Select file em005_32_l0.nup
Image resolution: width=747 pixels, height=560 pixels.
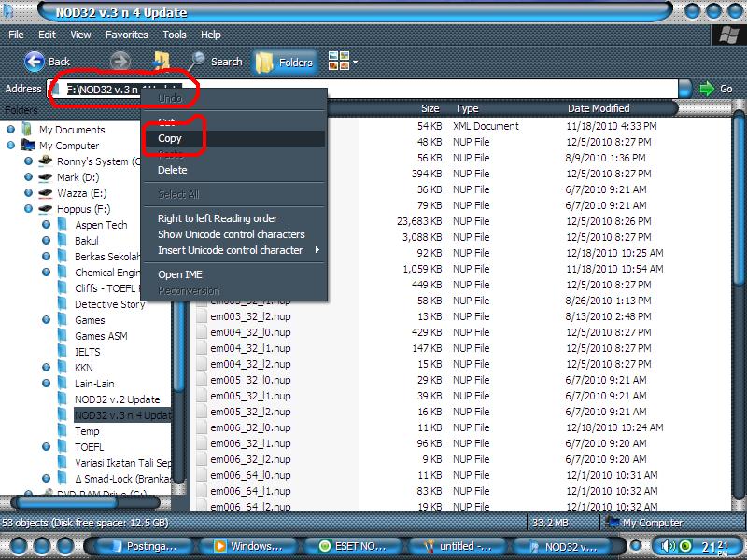[x=250, y=380]
